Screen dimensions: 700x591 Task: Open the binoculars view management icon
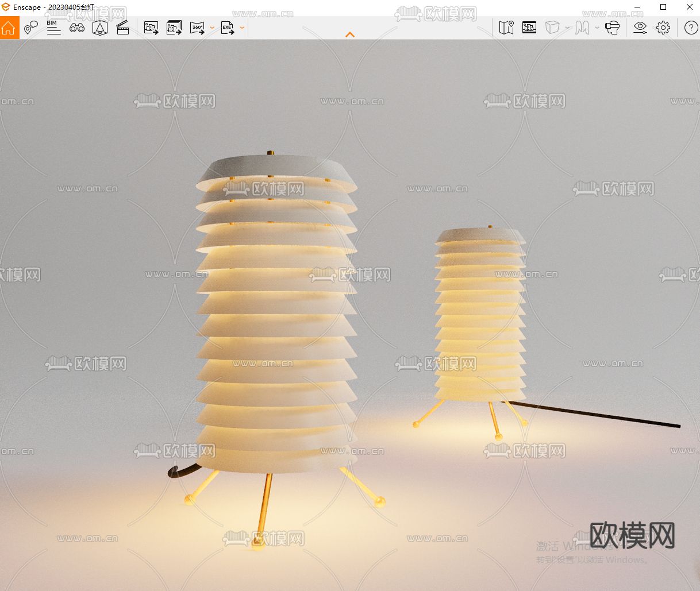tap(77, 28)
